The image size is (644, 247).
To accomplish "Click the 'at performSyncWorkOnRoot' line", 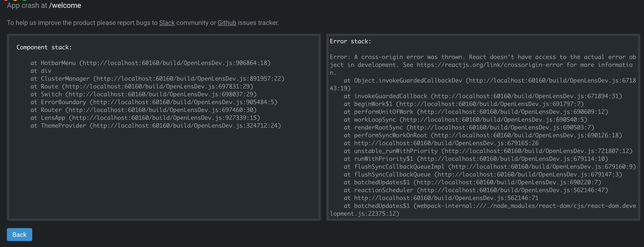I will pos(483,135).
